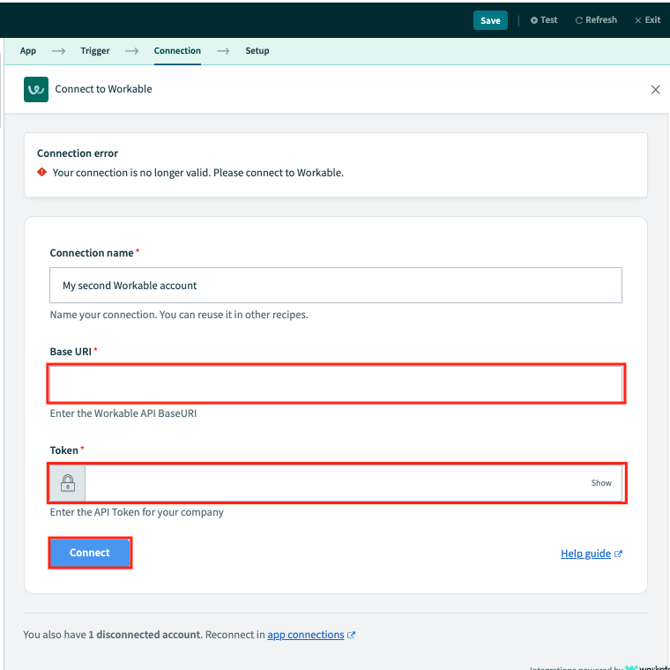Click the red connection error icon
This screenshot has height=670, width=670.
coord(42,172)
